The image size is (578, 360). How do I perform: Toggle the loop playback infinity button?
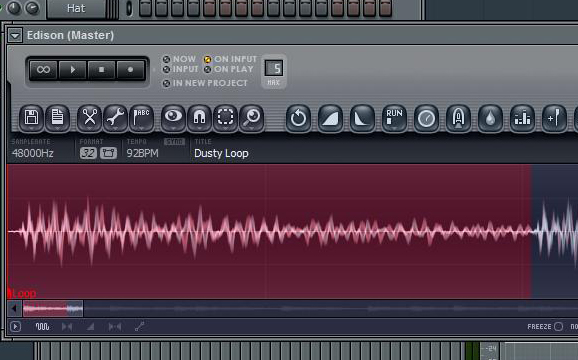[43, 70]
